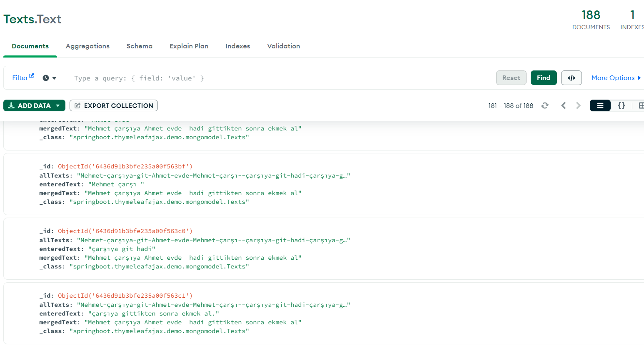Image resolution: width=644 pixels, height=351 pixels.
Task: Click allTexts value in 563bf document
Action: pyautogui.click(x=213, y=175)
